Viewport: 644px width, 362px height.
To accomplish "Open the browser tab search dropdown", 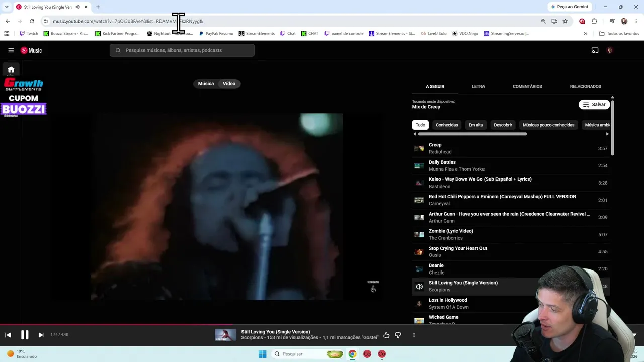I will (x=7, y=7).
